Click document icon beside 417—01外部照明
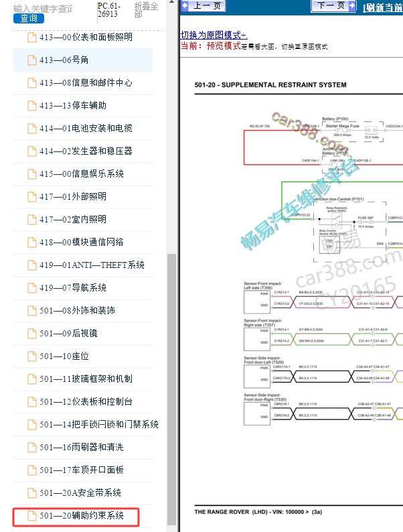Image resolution: width=403 pixels, height=532 pixels. tap(32, 196)
